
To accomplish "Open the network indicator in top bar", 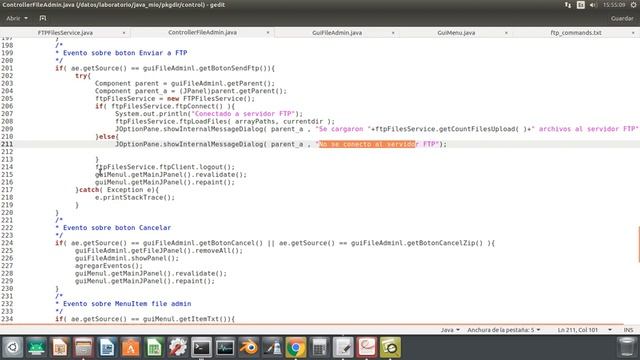I will (568, 5).
